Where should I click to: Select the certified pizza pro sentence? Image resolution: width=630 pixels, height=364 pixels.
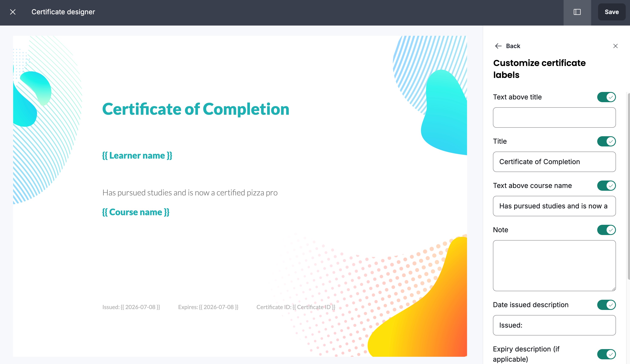point(190,193)
